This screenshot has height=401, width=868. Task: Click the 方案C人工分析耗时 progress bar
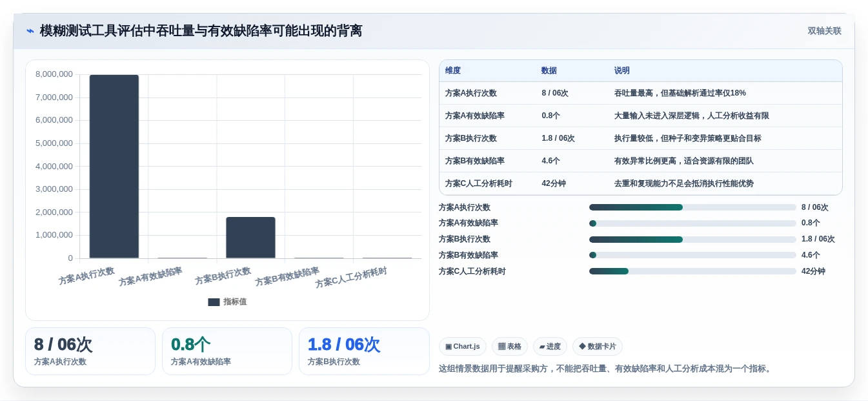692,271
